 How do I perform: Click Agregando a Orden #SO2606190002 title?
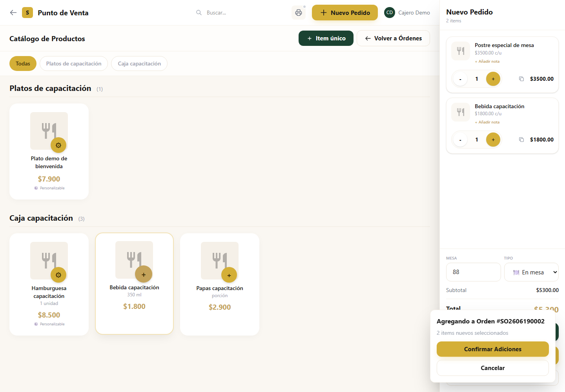490,321
